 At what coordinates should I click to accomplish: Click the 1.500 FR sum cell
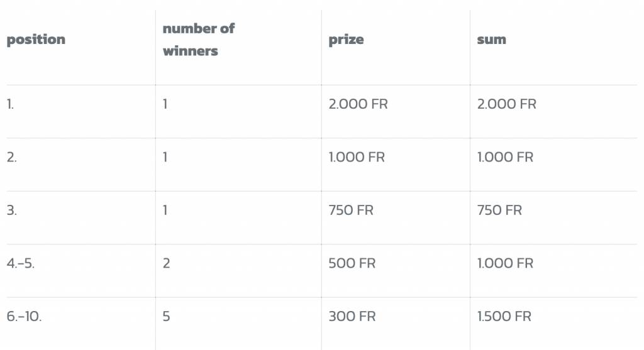[x=504, y=316]
